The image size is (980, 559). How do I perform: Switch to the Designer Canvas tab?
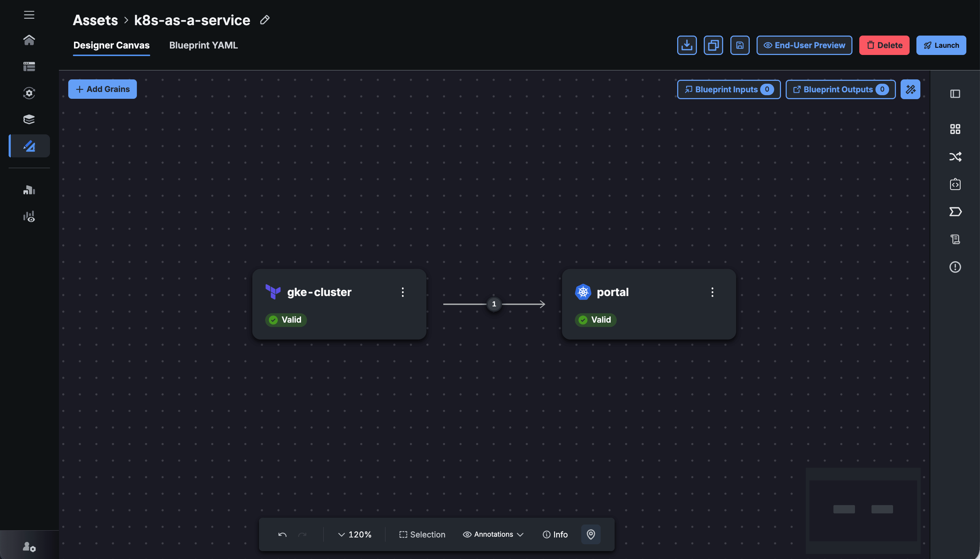[111, 45]
